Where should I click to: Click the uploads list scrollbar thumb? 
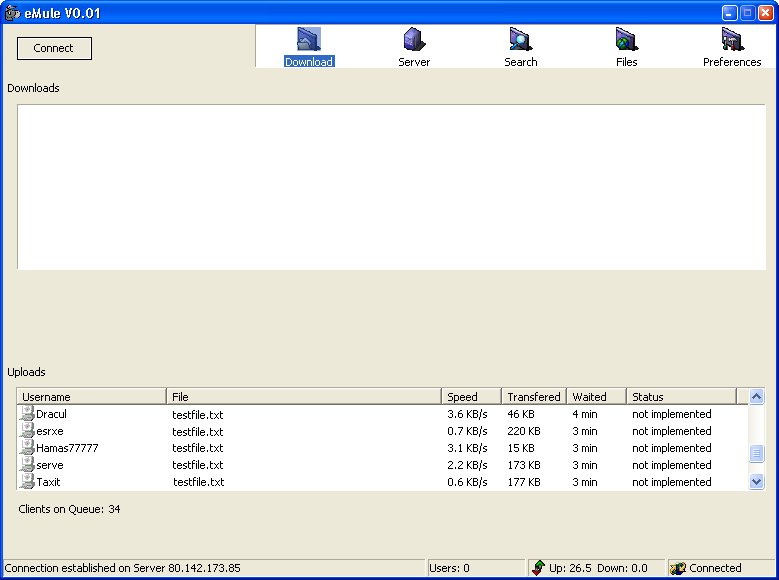coord(756,453)
